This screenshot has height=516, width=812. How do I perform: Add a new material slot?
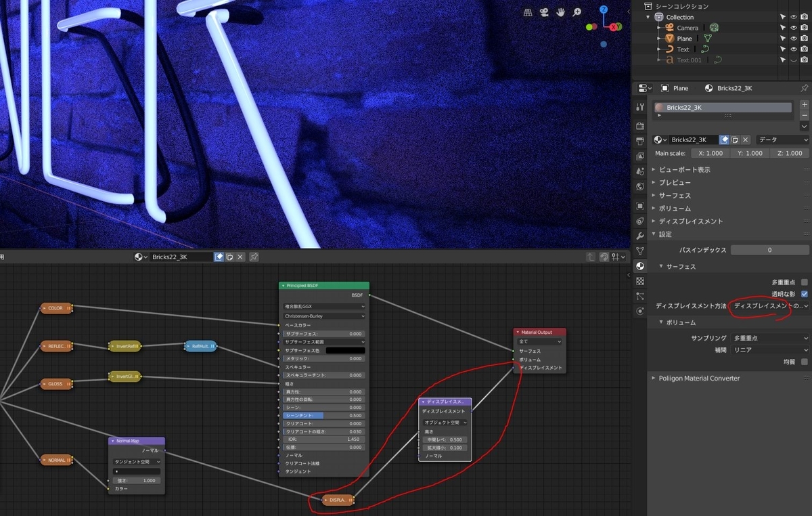[x=804, y=105]
